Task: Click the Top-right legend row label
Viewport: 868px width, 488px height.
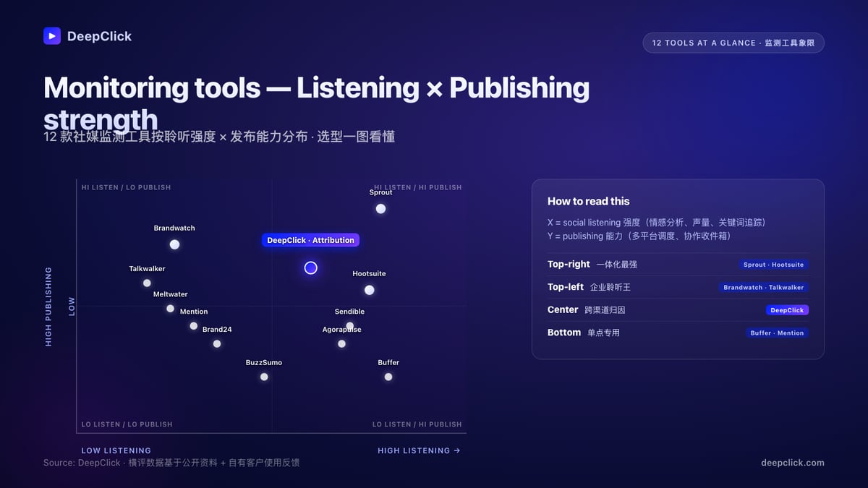Action: [x=569, y=265]
